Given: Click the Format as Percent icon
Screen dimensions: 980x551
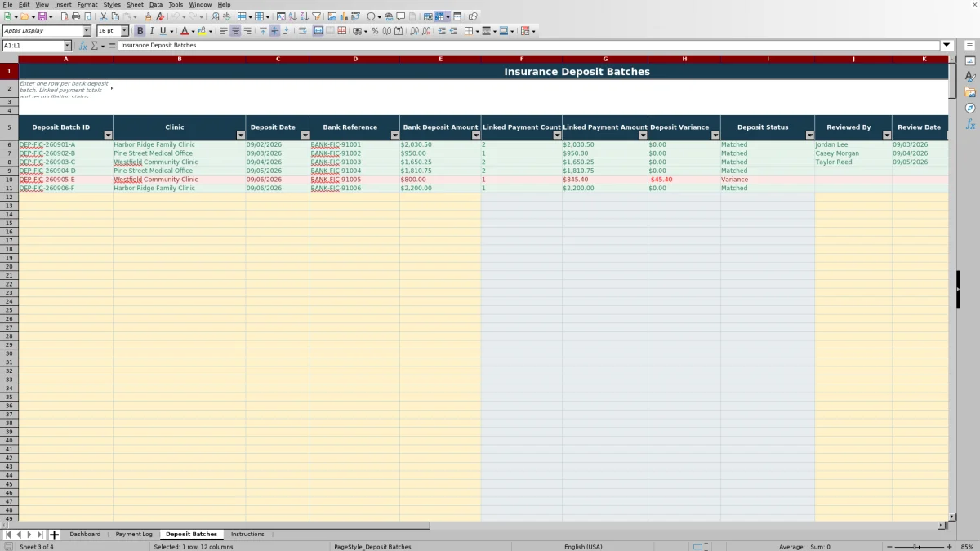Looking at the screenshot, I should [x=375, y=31].
